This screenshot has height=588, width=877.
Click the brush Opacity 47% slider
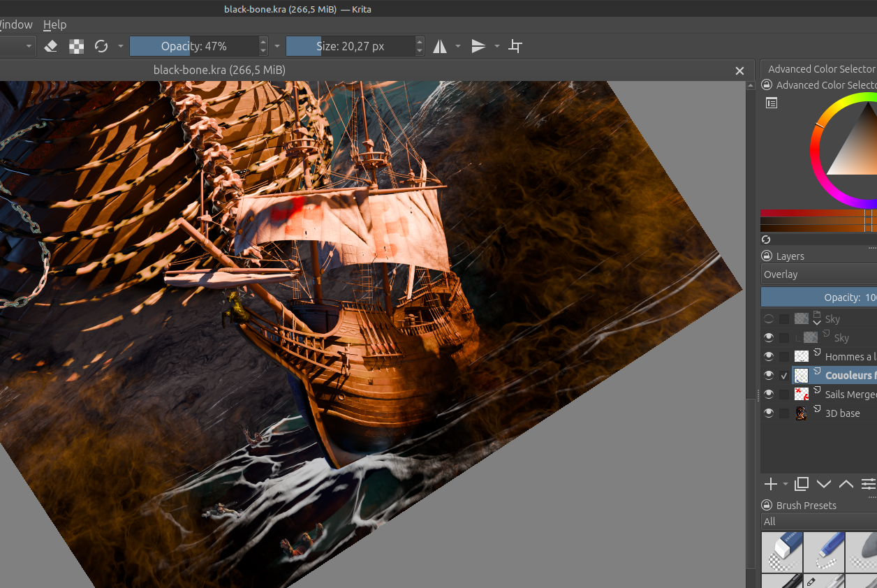click(193, 47)
